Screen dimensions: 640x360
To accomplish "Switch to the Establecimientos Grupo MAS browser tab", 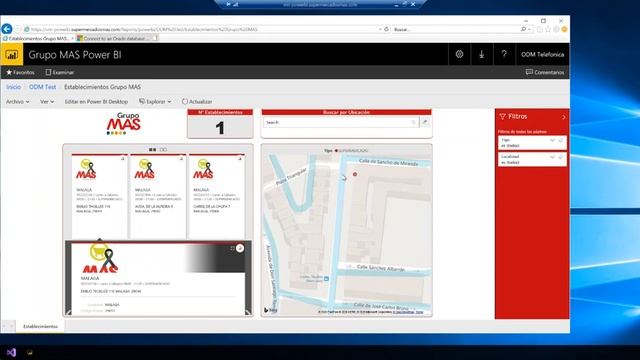I will point(37,38).
